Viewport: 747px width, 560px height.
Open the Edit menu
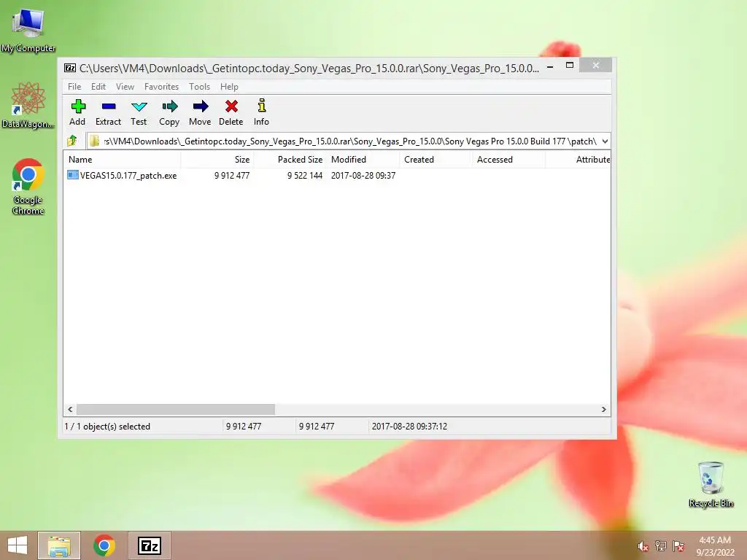tap(98, 87)
